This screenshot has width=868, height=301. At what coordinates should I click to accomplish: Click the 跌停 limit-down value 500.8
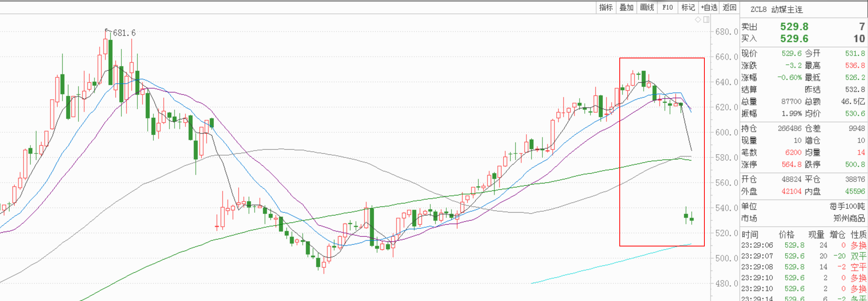[x=855, y=164]
